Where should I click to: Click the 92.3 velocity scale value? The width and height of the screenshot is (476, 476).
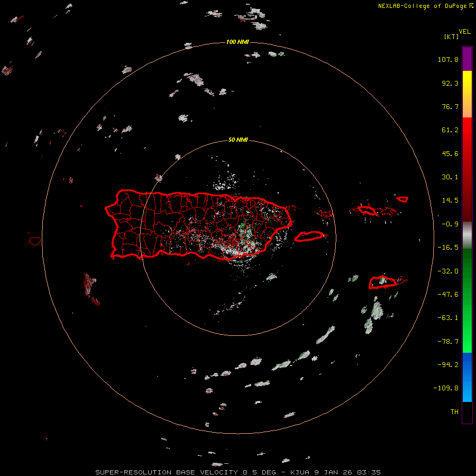click(x=450, y=83)
